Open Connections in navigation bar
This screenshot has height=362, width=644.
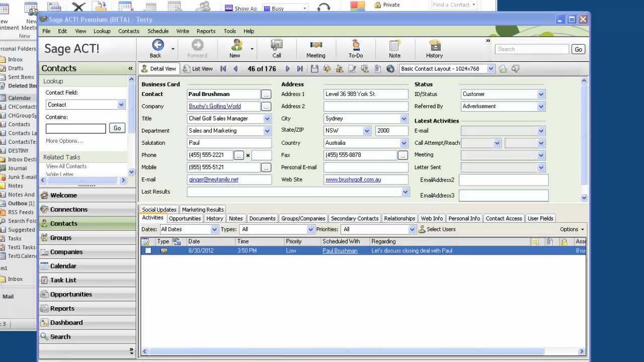click(87, 209)
